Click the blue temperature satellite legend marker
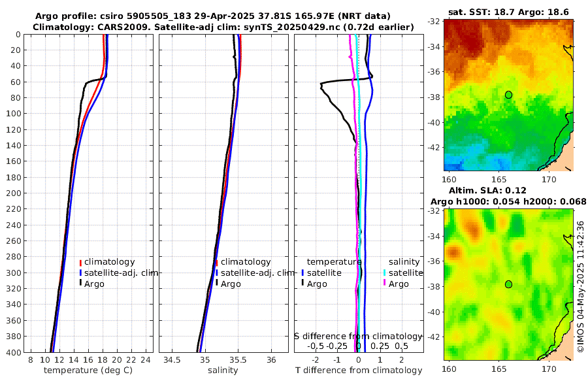This screenshot has height=379, width=588. pyautogui.click(x=302, y=272)
